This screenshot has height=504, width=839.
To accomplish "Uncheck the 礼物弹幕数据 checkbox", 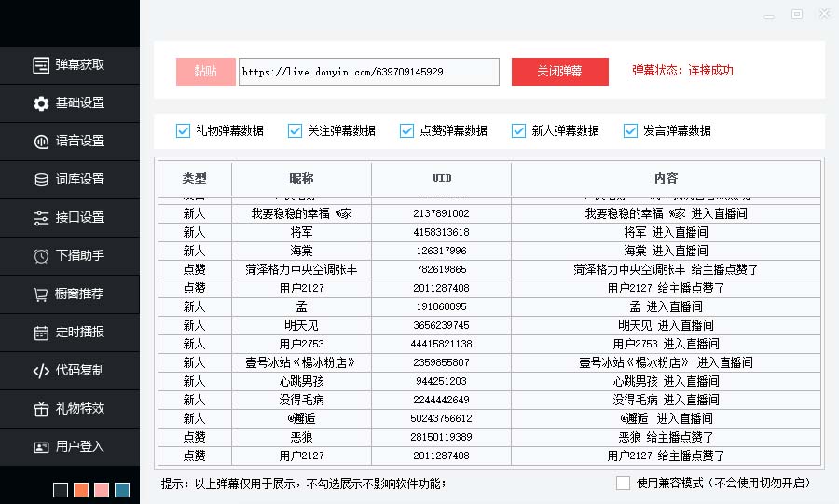I will [183, 131].
